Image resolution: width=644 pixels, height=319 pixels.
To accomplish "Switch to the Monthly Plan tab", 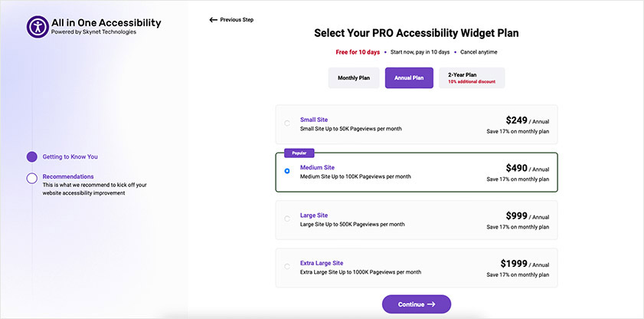I will pos(354,77).
